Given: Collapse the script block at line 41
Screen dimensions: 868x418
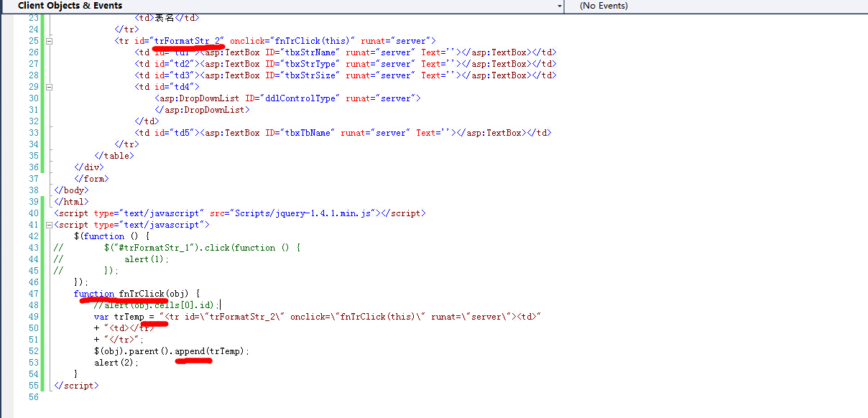Looking at the screenshot, I should pos(50,225).
